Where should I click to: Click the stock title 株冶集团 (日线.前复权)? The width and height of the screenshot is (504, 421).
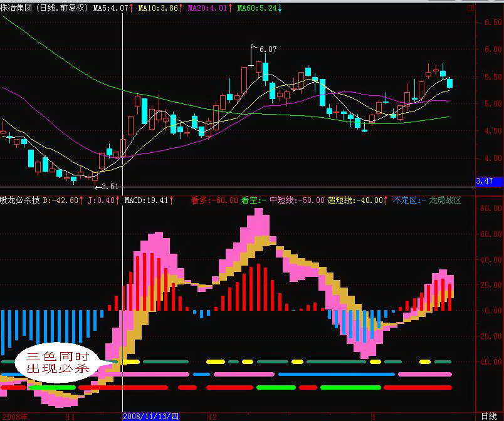point(45,8)
